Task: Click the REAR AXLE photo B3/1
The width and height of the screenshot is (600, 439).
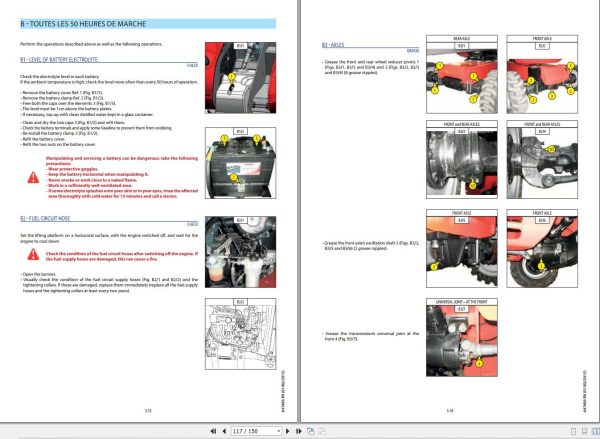Action: point(462,74)
